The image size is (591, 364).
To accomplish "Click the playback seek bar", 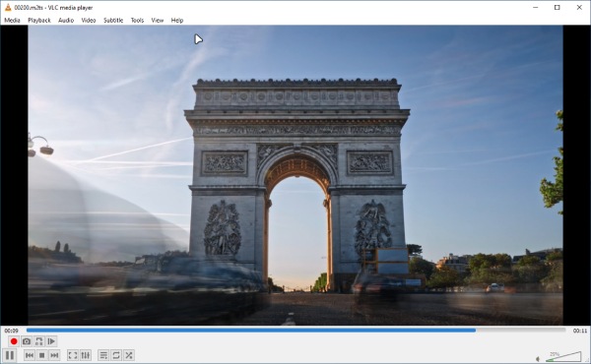I will pos(295,331).
